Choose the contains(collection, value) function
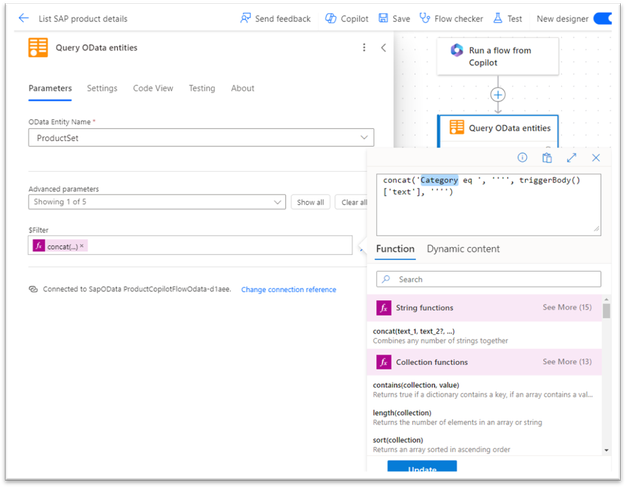Screen dimensions: 627x488 [485, 390]
